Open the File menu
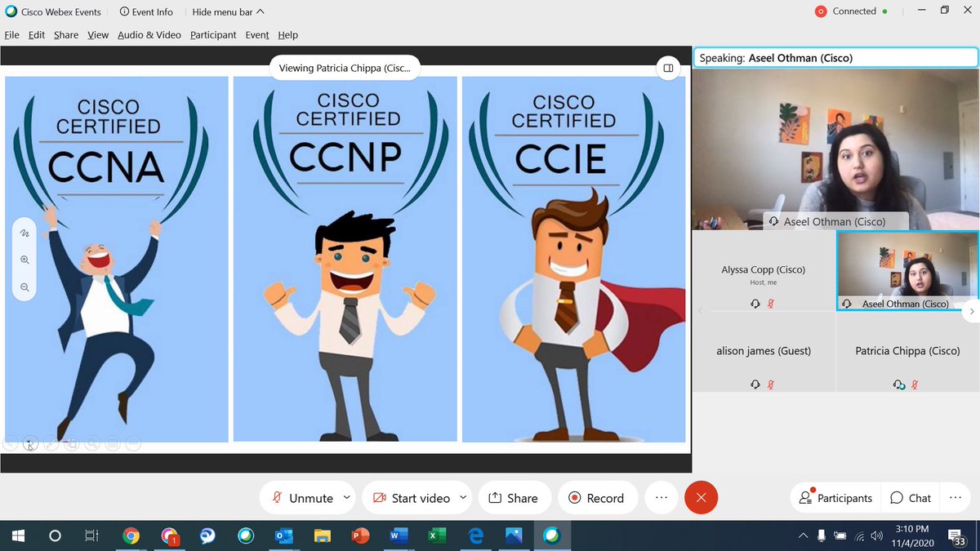 pyautogui.click(x=11, y=35)
